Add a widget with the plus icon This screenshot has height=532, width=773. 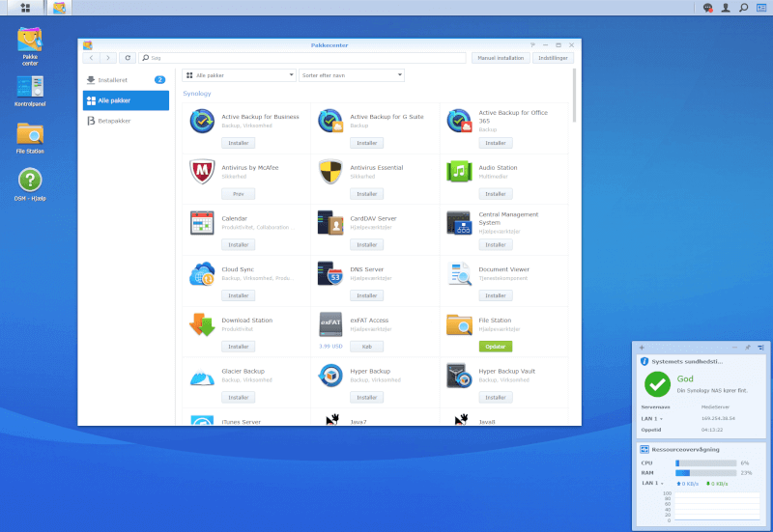click(642, 348)
